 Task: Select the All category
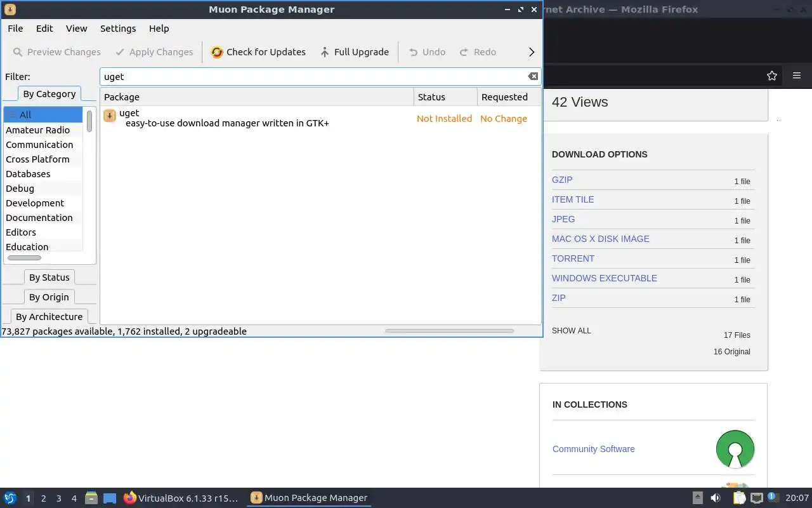(43, 115)
